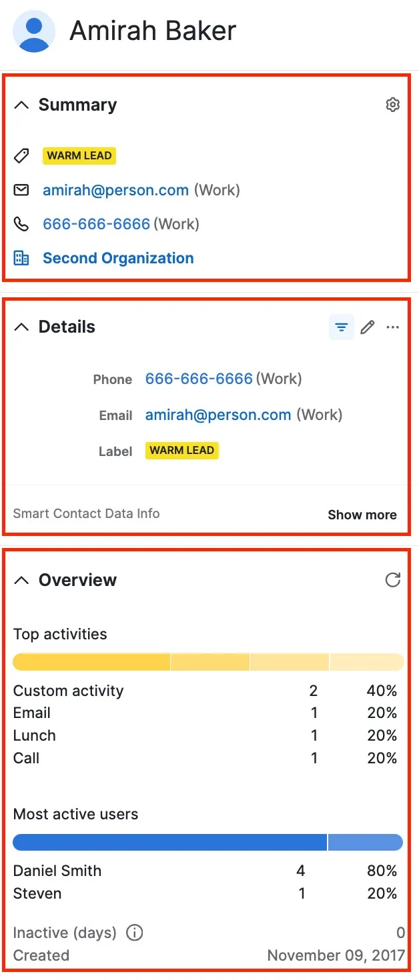Collapse the Overview section
Viewport: 419px width, 980px height.
(21, 580)
